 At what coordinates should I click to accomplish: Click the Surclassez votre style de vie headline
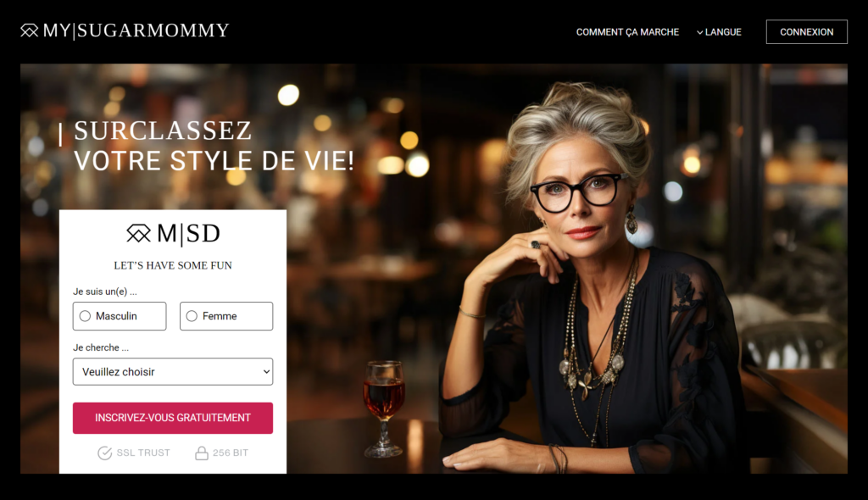[x=214, y=146]
